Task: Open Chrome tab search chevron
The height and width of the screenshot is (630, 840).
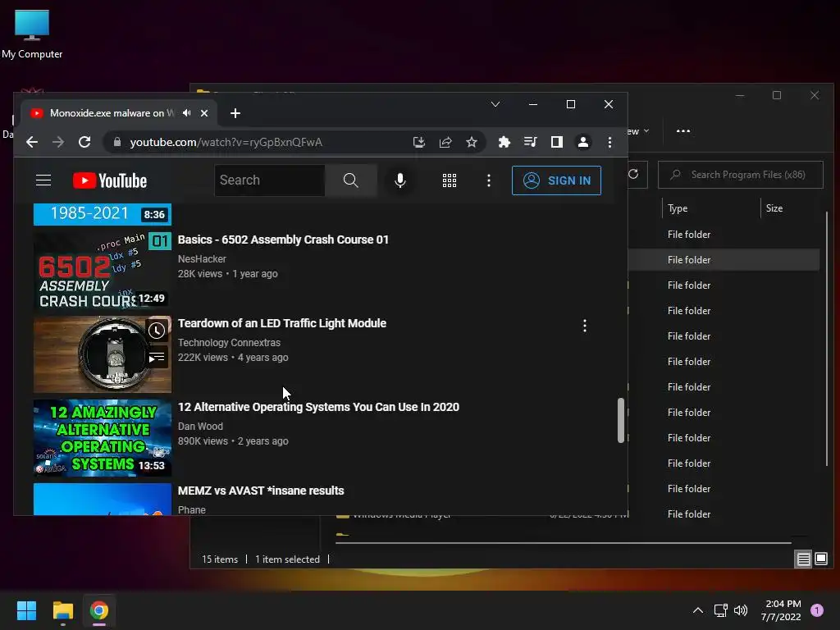Action: tap(495, 104)
